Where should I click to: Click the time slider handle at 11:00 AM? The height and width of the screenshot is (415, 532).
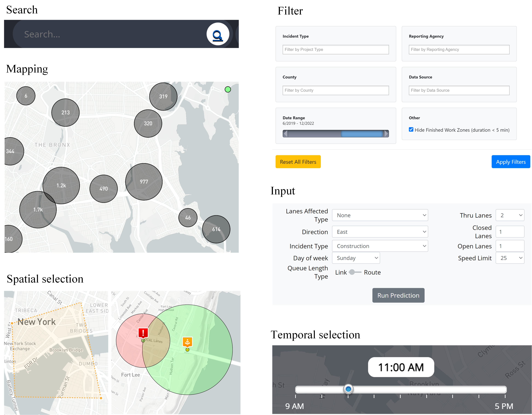(x=348, y=389)
